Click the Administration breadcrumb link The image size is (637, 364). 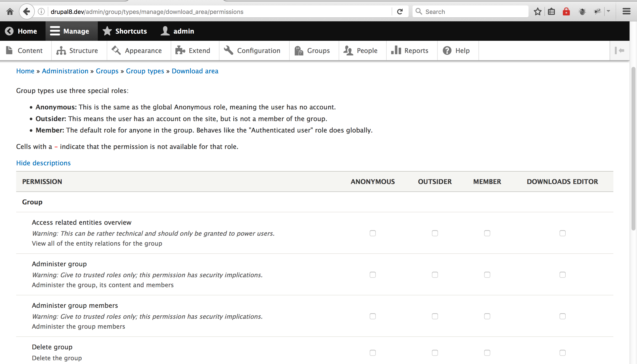pos(65,71)
